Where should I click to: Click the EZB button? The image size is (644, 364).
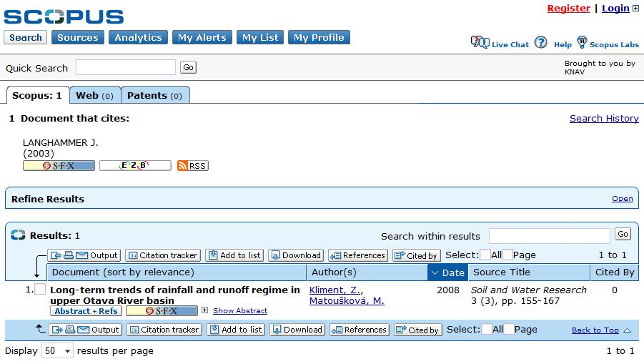click(x=135, y=166)
